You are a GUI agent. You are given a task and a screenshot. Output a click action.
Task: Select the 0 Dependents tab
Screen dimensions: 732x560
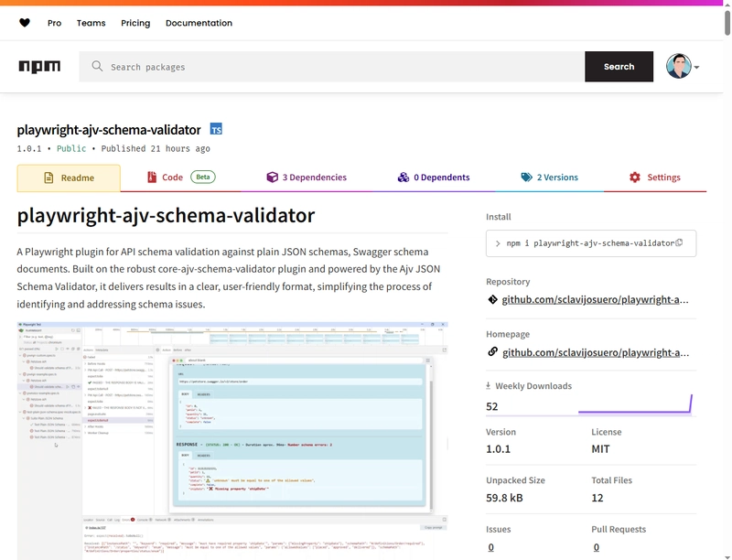(434, 178)
